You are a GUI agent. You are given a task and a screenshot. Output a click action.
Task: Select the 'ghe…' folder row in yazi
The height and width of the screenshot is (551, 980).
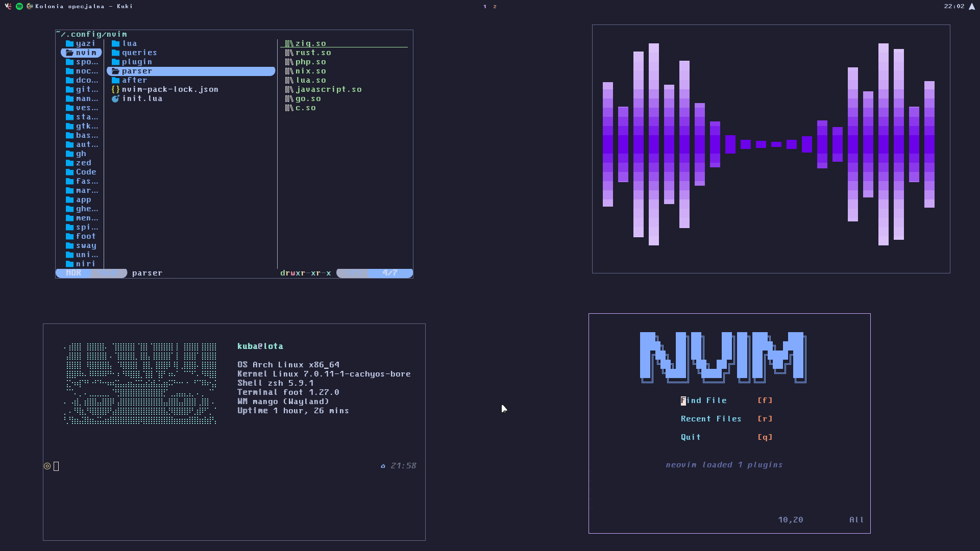(x=82, y=209)
